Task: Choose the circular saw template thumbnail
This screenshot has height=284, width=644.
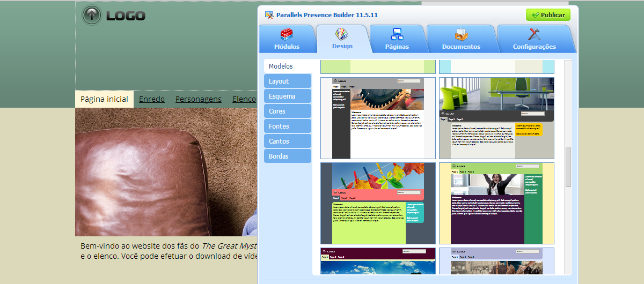Action: pos(378,118)
